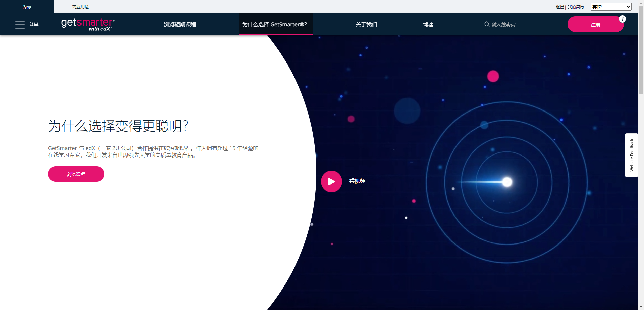
Task: Open the 博客 menu item
Action: pyautogui.click(x=428, y=24)
